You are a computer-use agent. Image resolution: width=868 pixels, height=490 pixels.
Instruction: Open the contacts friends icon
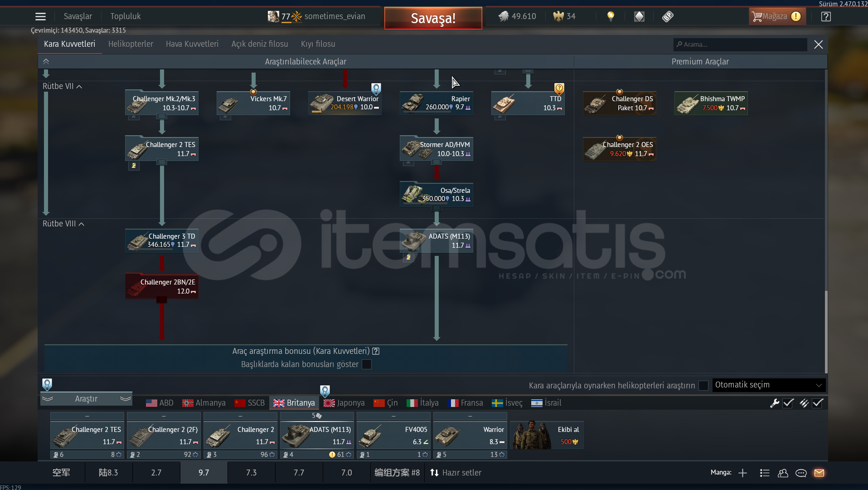click(783, 473)
